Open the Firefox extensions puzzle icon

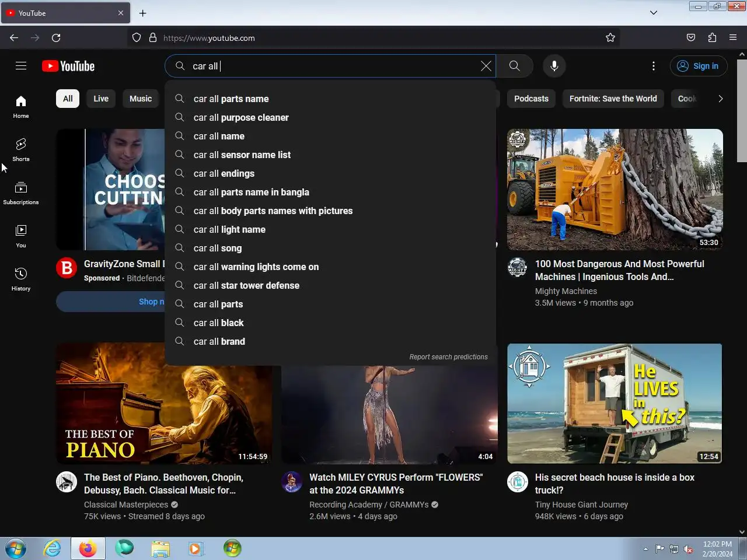pos(712,38)
